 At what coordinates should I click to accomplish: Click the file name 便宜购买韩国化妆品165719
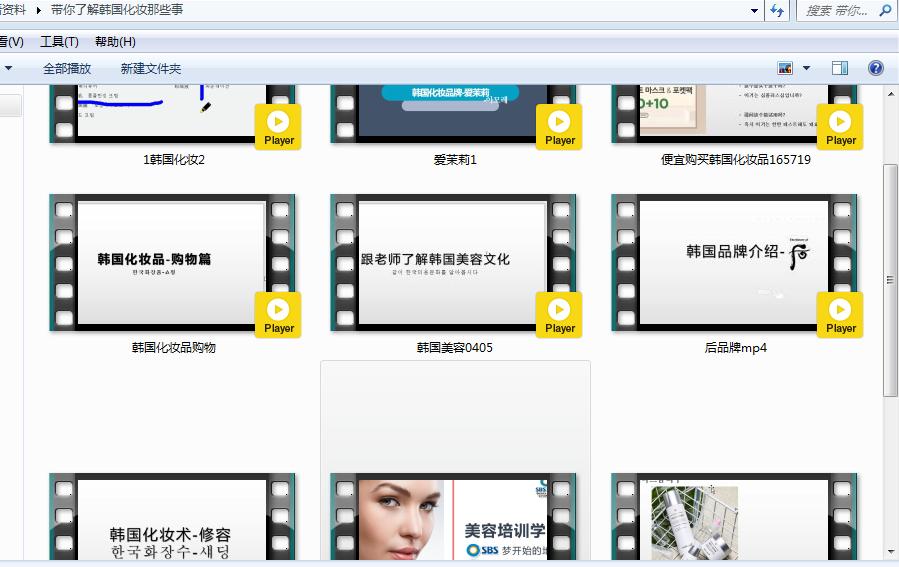[x=736, y=160]
